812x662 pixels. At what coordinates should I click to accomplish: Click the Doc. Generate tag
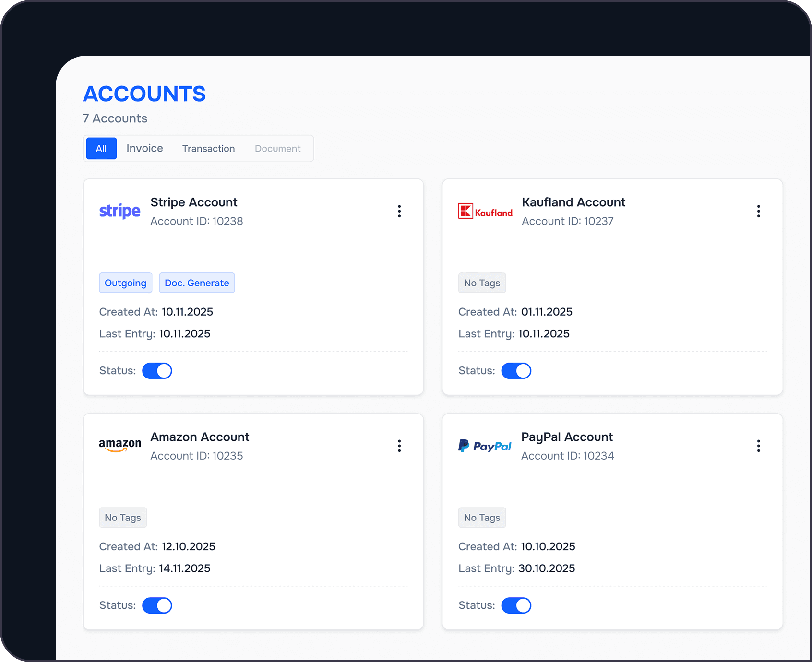(x=197, y=283)
